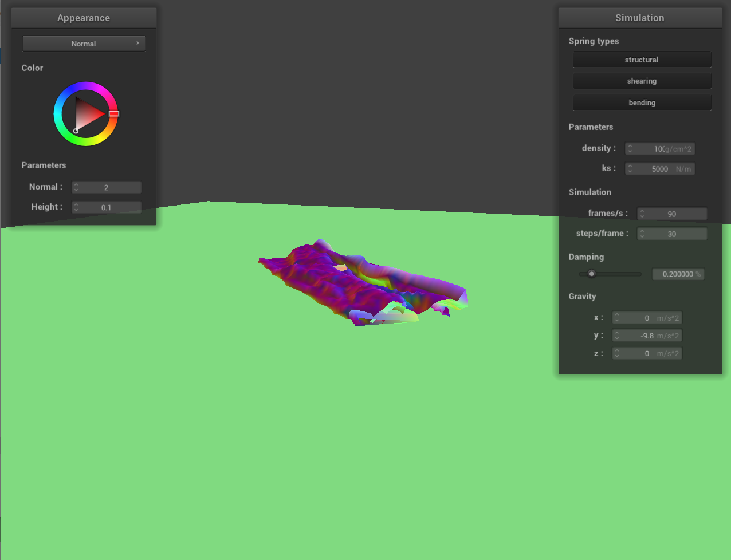Toggle the structural spring type button
Viewport: 731px width, 560px height.
(x=642, y=60)
